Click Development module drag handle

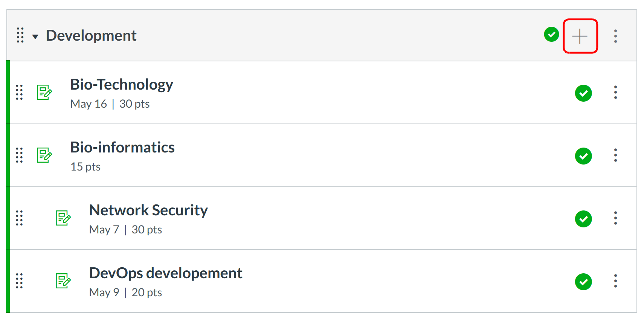(20, 35)
